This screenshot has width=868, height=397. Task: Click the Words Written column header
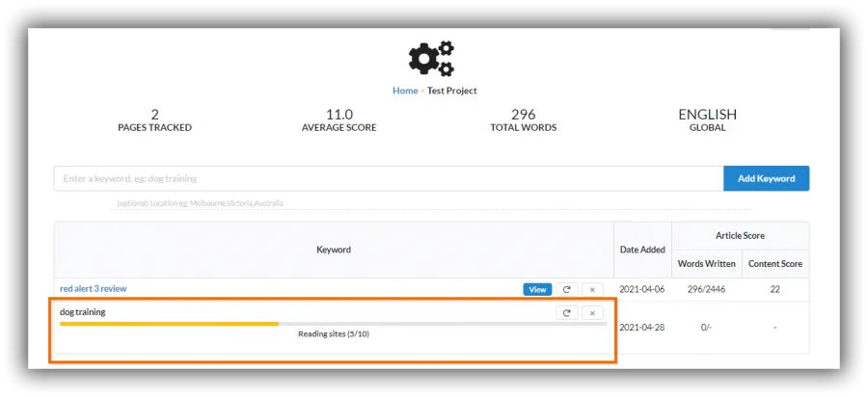[x=706, y=264]
